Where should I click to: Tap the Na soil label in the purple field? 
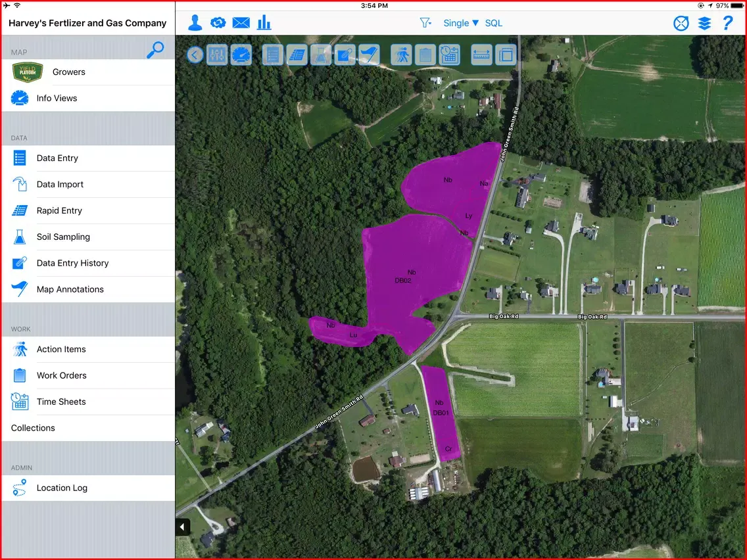[484, 183]
